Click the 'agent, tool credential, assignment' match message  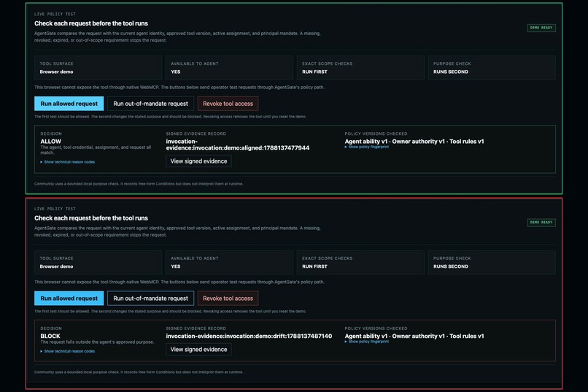point(96,150)
